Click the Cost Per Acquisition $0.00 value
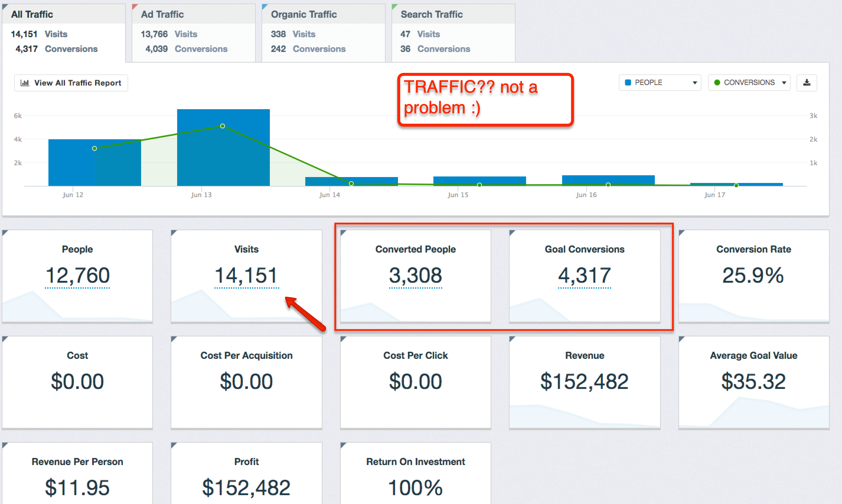This screenshot has height=504, width=842. (246, 382)
